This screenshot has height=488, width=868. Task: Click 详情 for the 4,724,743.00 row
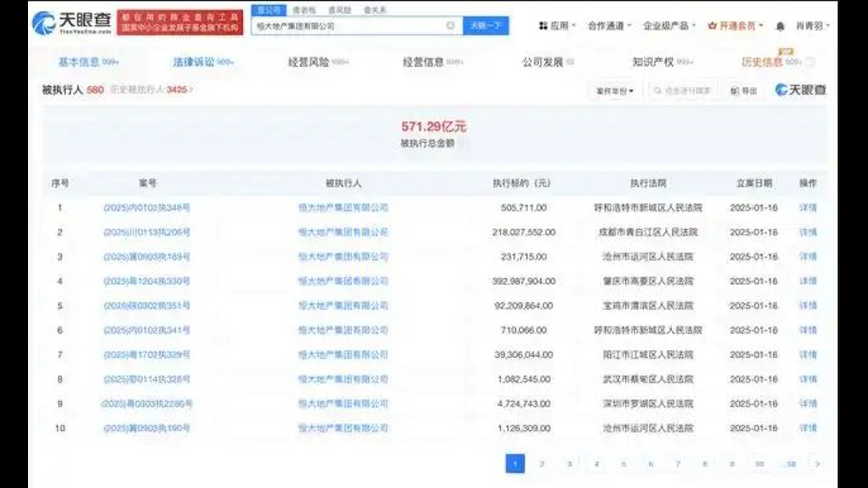[808, 404]
